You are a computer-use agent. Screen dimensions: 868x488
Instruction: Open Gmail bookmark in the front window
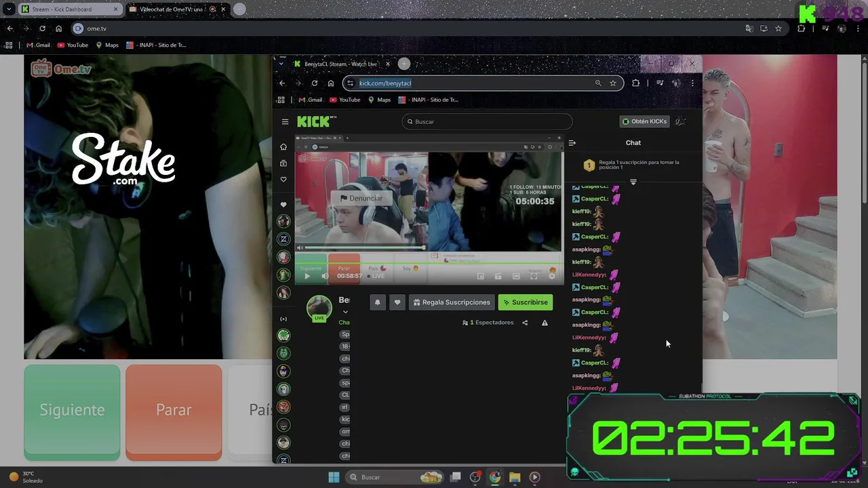pyautogui.click(x=311, y=100)
